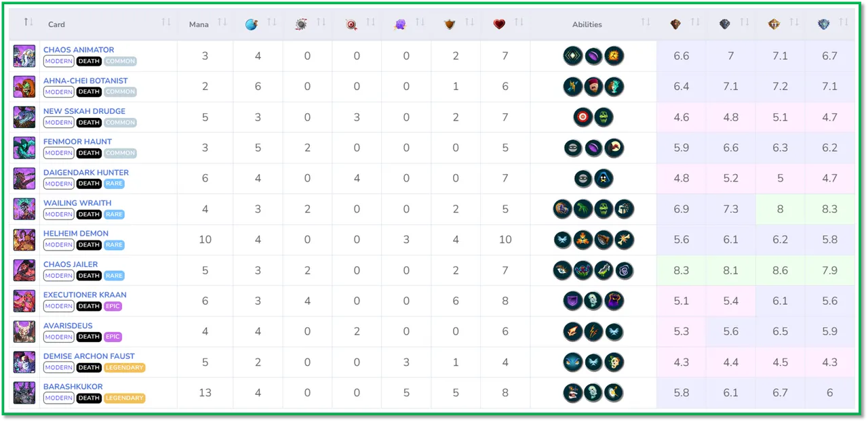The image size is (868, 422).
Task: Click last ability icon in Demise Archon Faust row
Action: (x=614, y=362)
